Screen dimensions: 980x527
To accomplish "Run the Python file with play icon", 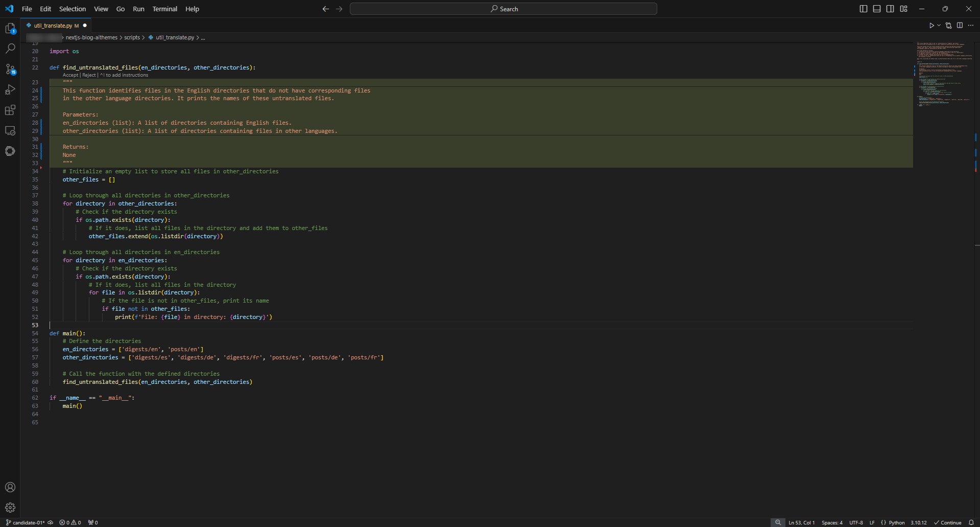I will pos(931,26).
